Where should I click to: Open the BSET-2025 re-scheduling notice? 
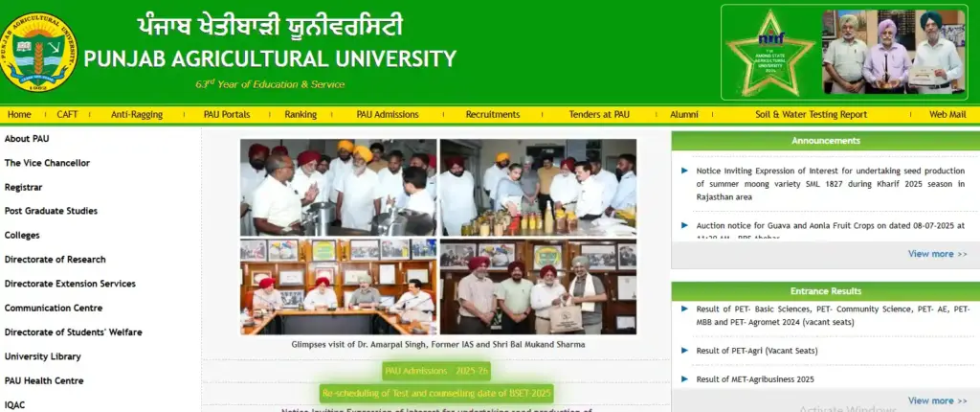pyautogui.click(x=435, y=393)
